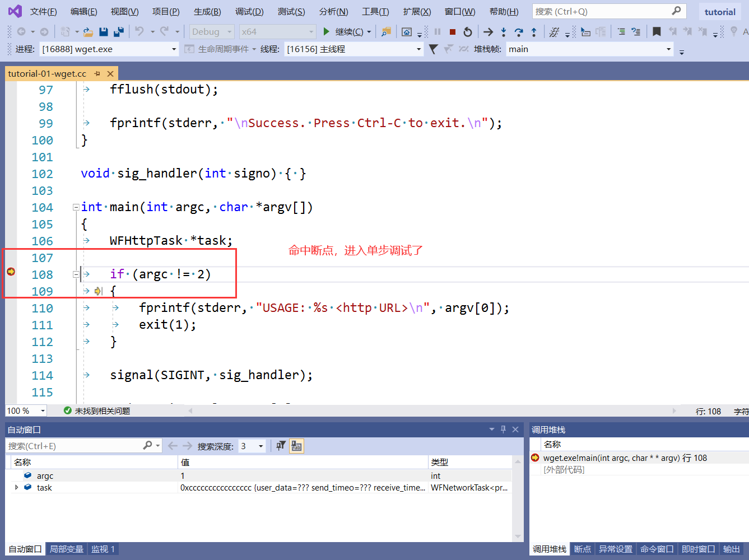Open the 工具(T) menu
Screen dimensions: 749x560
point(375,12)
